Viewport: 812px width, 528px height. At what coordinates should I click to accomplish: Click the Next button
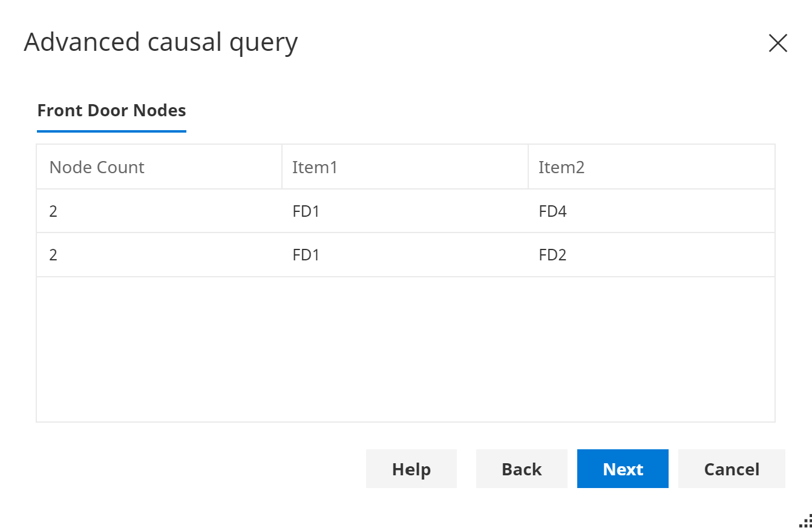[623, 469]
